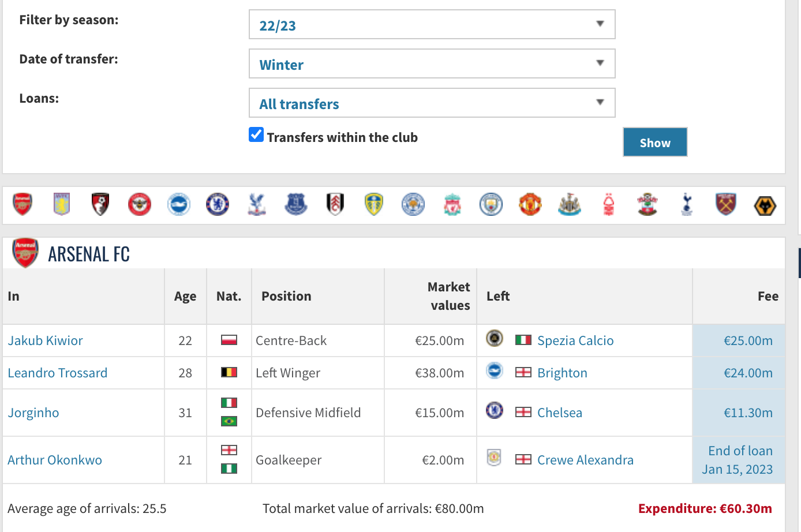Open the Leicester City crest icon
The height and width of the screenshot is (532, 801).
[x=413, y=204]
